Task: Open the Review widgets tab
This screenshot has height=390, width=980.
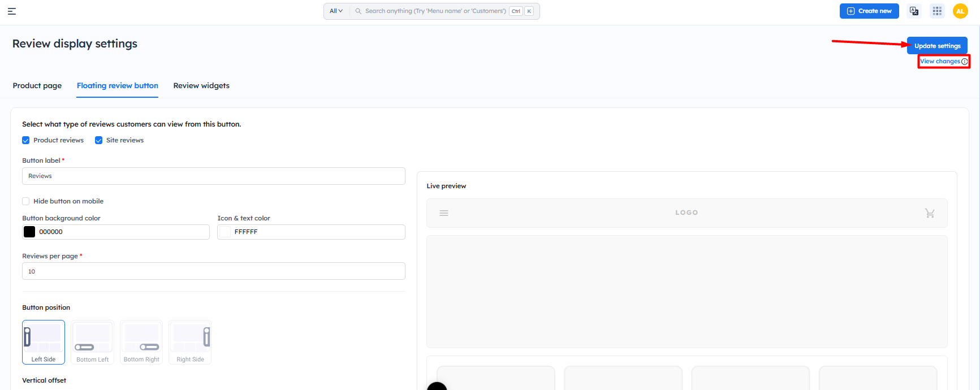Action: click(201, 86)
